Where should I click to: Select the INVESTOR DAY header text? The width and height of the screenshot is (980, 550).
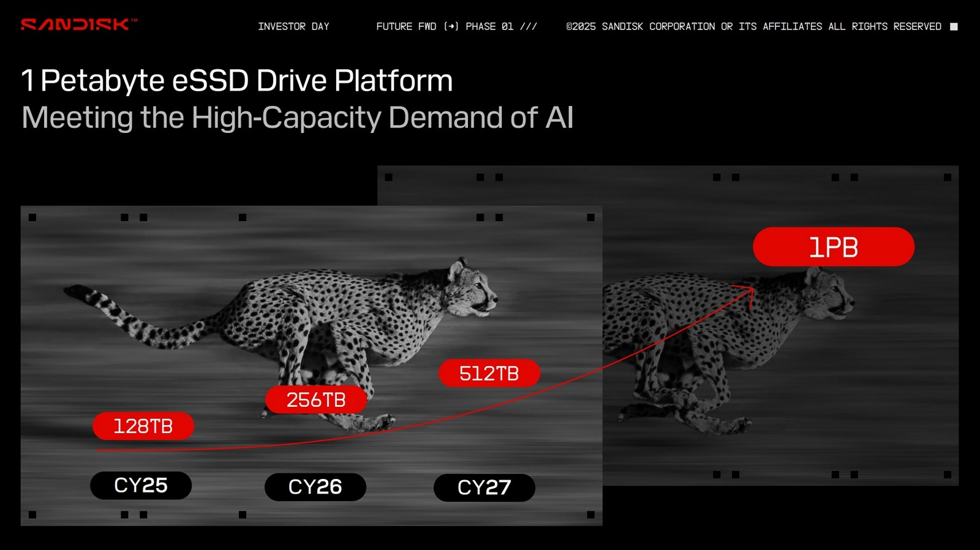293,26
